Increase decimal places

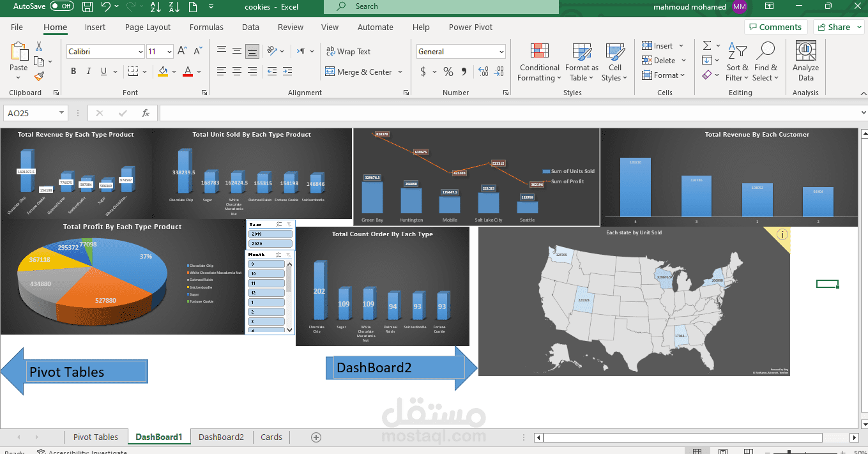point(483,72)
